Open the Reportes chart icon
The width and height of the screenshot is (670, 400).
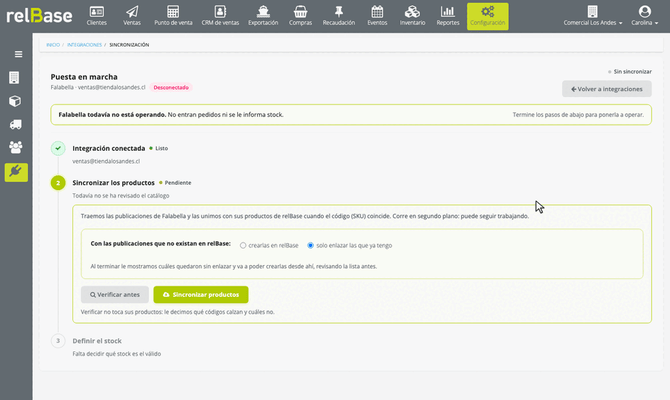point(448,11)
